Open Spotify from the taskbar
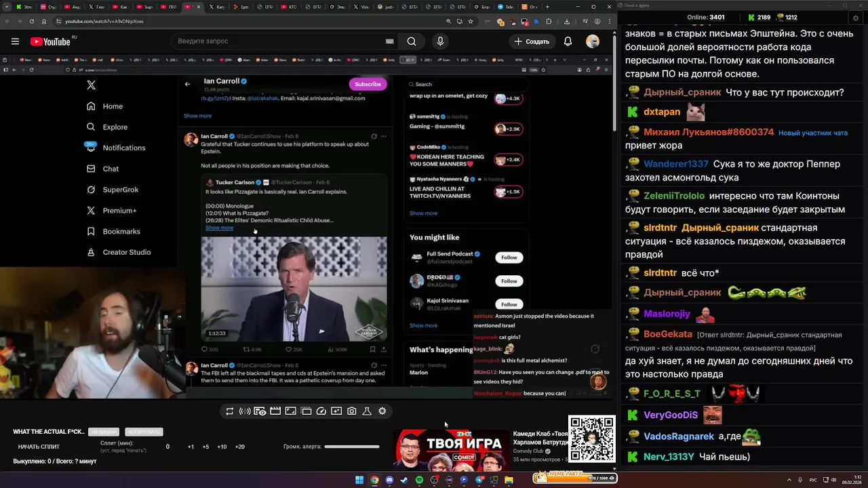Screen dimensions: 868x488 (x=419, y=480)
